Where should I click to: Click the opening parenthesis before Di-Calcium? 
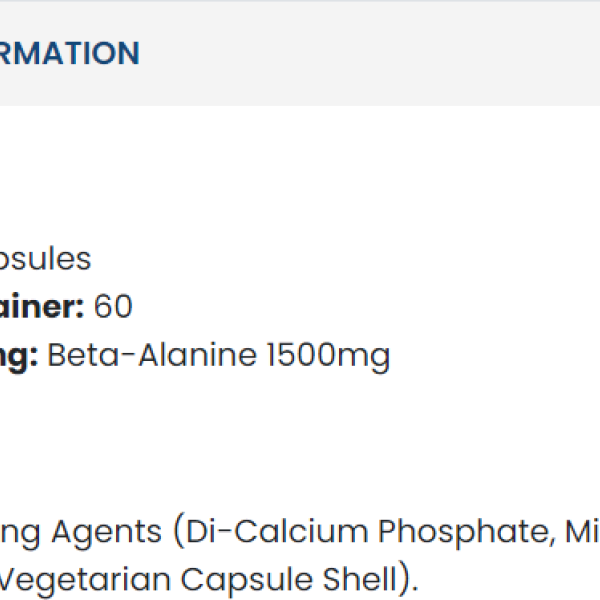click(x=178, y=532)
